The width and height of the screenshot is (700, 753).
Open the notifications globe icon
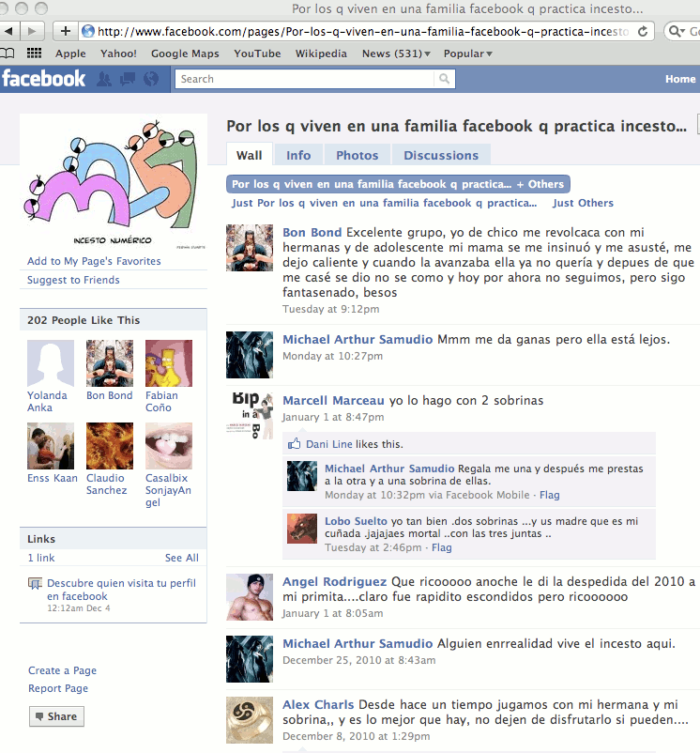[151, 79]
